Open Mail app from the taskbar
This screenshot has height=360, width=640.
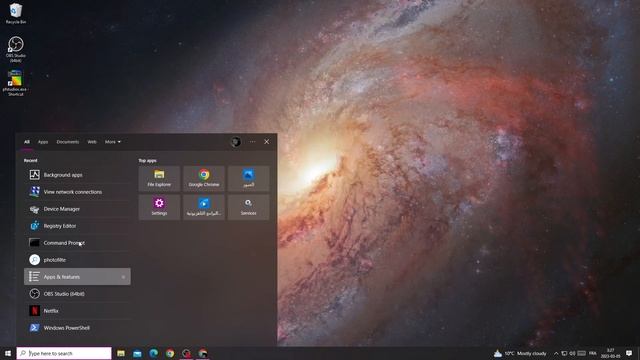point(137,353)
